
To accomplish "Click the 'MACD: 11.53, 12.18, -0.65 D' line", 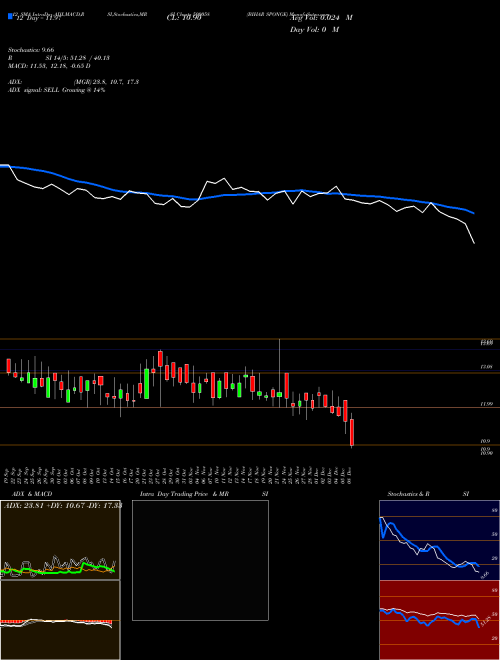I will tap(49, 66).
